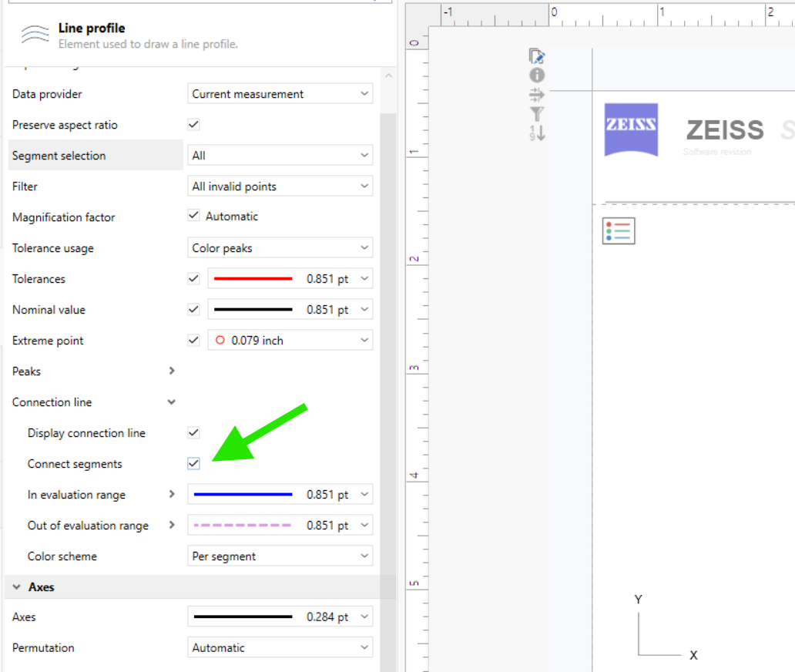Toggle the Nominal value checkbox

coord(193,309)
